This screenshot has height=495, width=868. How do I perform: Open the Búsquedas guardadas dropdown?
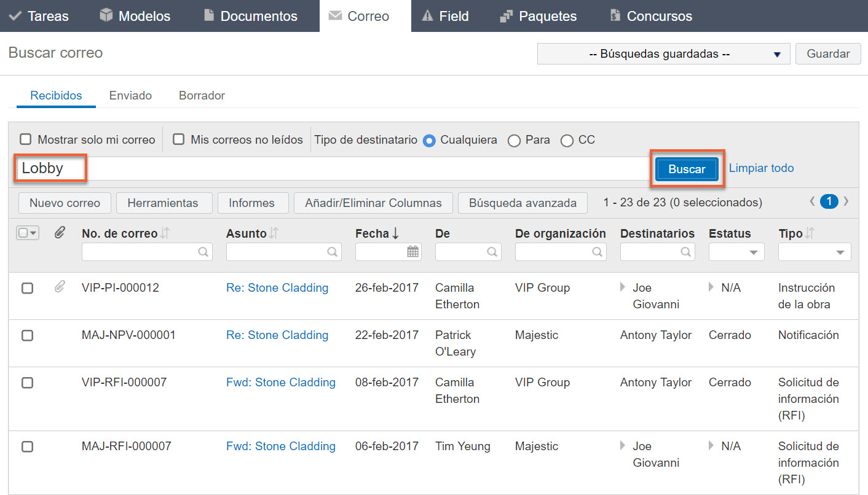click(663, 54)
